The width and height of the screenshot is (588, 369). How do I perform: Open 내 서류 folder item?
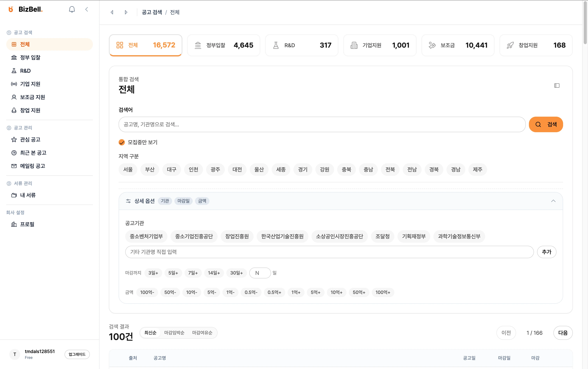pyautogui.click(x=28, y=195)
